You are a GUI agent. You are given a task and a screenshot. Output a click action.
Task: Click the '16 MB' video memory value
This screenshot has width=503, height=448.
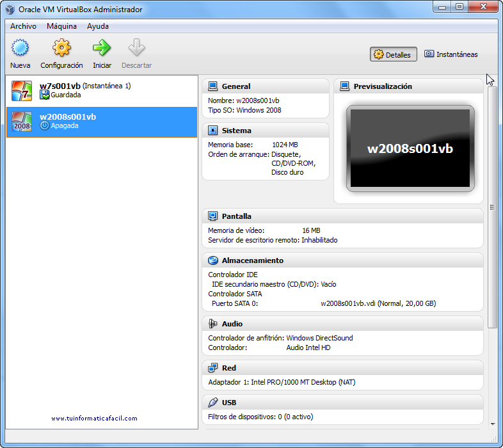click(x=311, y=230)
